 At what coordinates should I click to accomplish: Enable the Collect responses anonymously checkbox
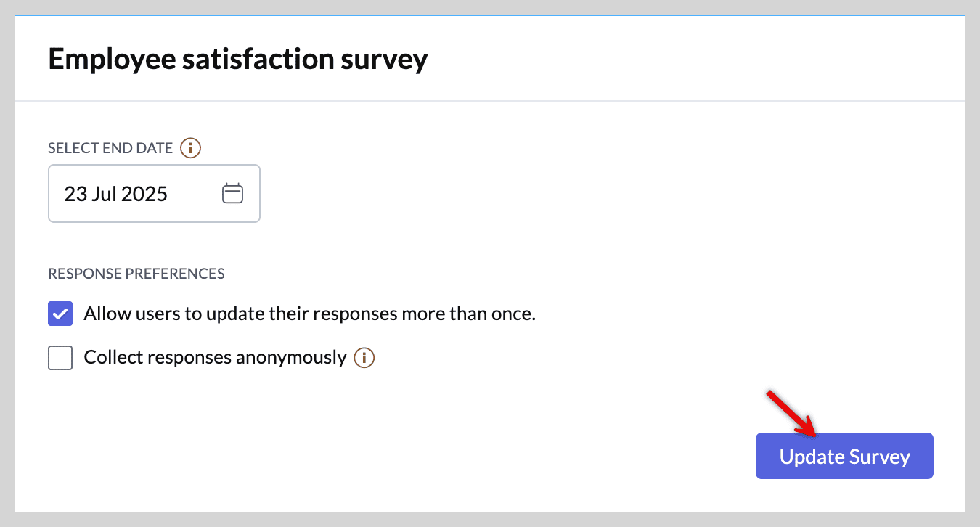coord(60,358)
